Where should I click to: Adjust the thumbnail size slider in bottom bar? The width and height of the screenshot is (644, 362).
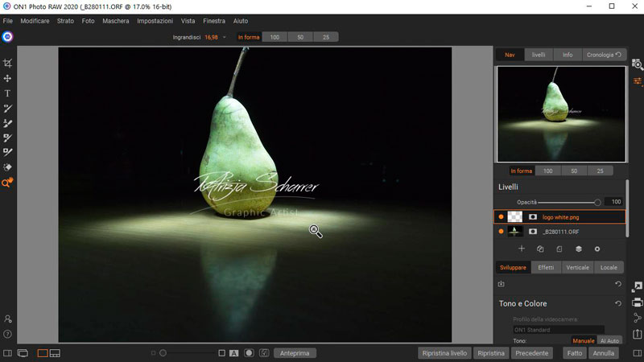[163, 353]
